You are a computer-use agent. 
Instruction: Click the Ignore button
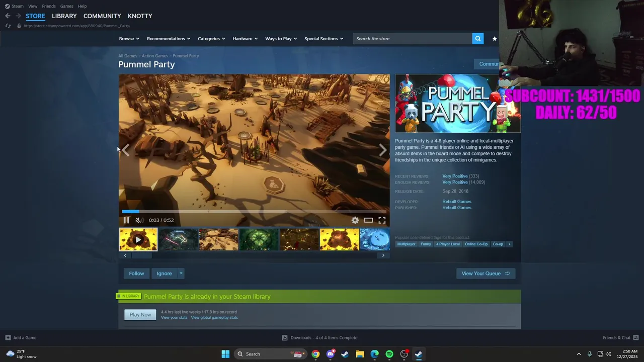pyautogui.click(x=164, y=274)
